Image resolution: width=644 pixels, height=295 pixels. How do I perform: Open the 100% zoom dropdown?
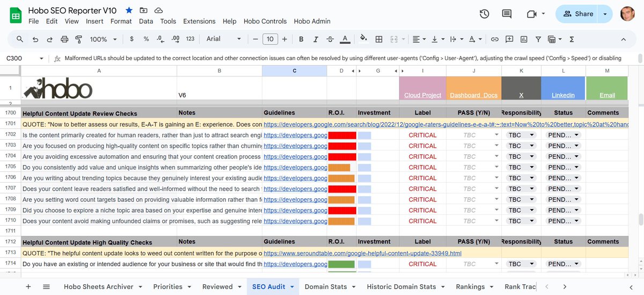[x=103, y=39]
